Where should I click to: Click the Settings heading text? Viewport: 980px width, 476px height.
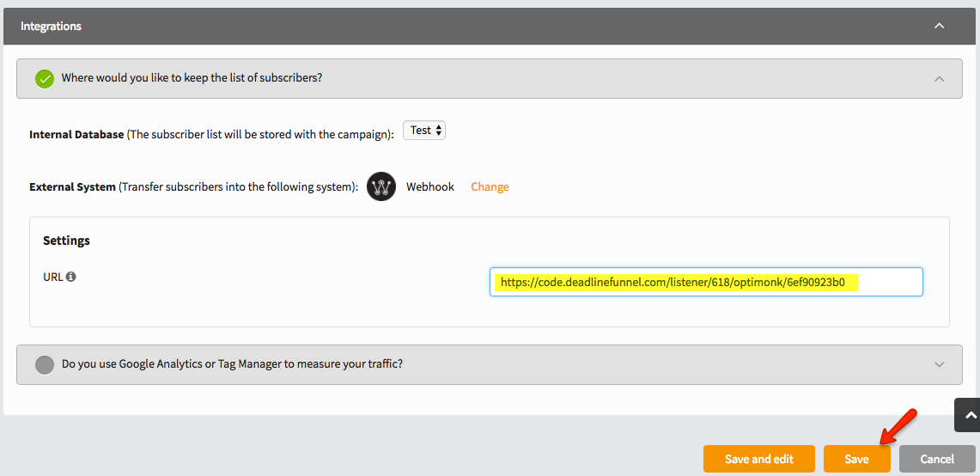click(66, 241)
